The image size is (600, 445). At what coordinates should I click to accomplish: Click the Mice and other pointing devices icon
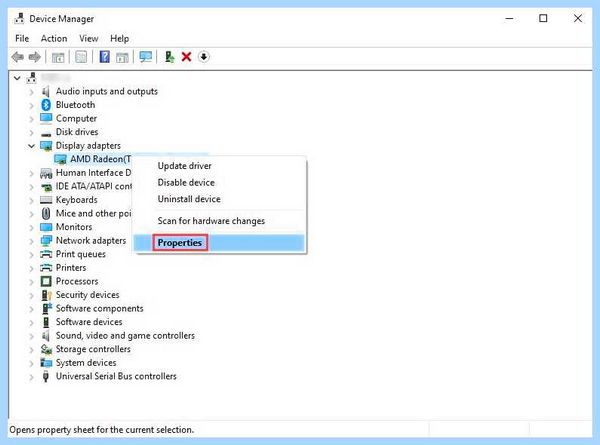pyautogui.click(x=46, y=214)
